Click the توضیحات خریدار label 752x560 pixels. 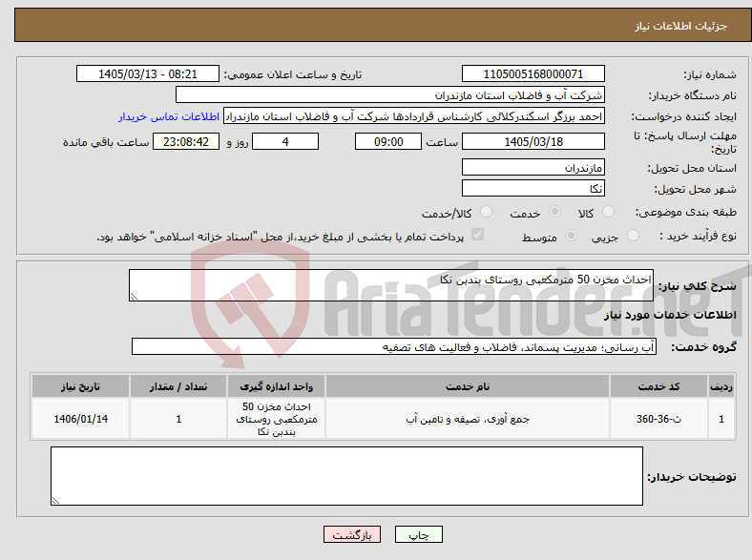[x=692, y=477]
